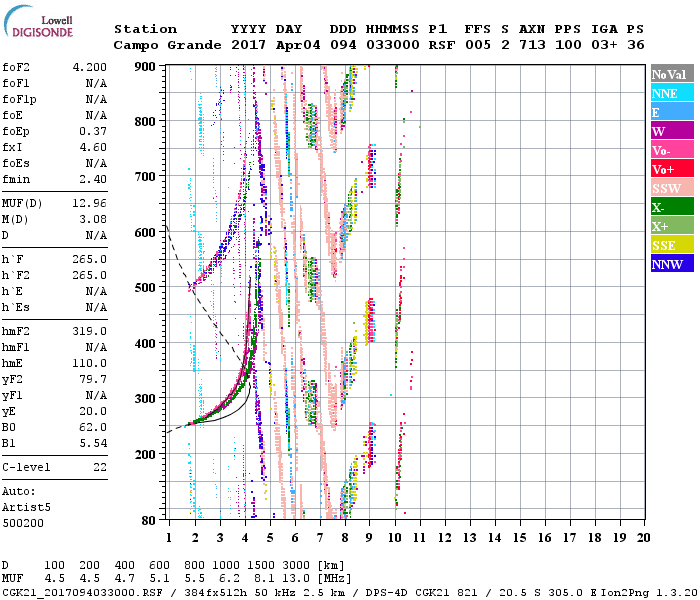Click the foF1 N/A value
The height and width of the screenshot is (600, 700).
tap(96, 83)
